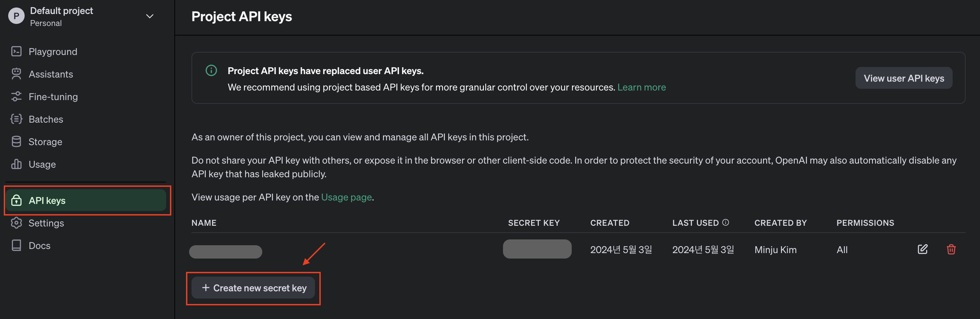
Task: Click the Created date 2024년 5월 3일
Action: coord(621,250)
